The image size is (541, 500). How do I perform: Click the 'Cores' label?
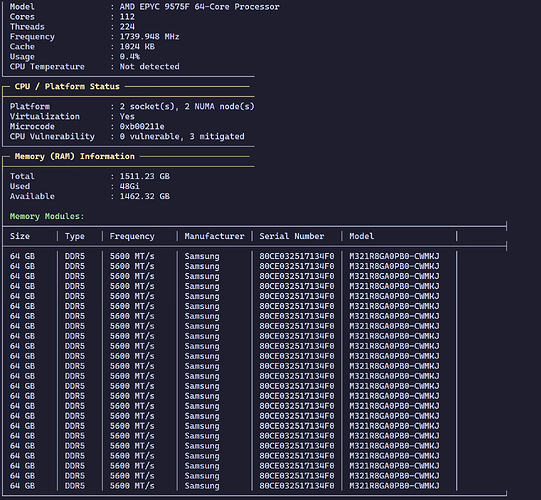point(22,17)
